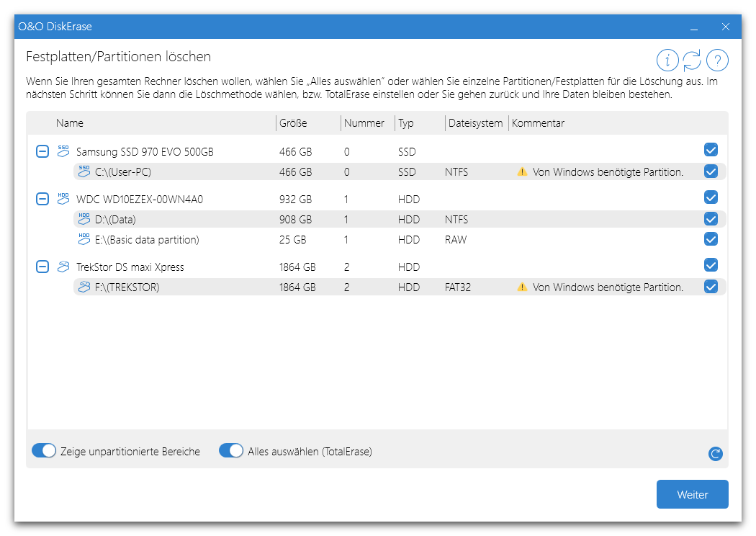The height and width of the screenshot is (536, 756).
Task: Click the F:\ row's Von Windows benötigte Partition comment
Action: pyautogui.click(x=608, y=287)
